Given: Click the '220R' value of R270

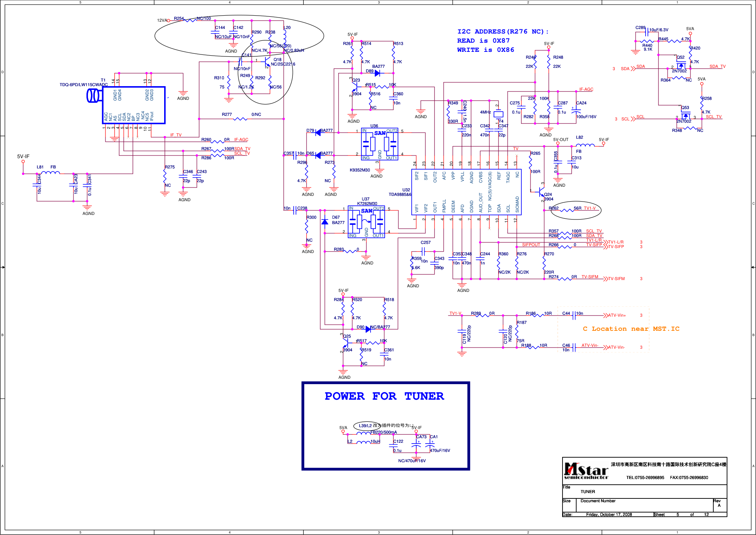Looking at the screenshot, I should 549,272.
